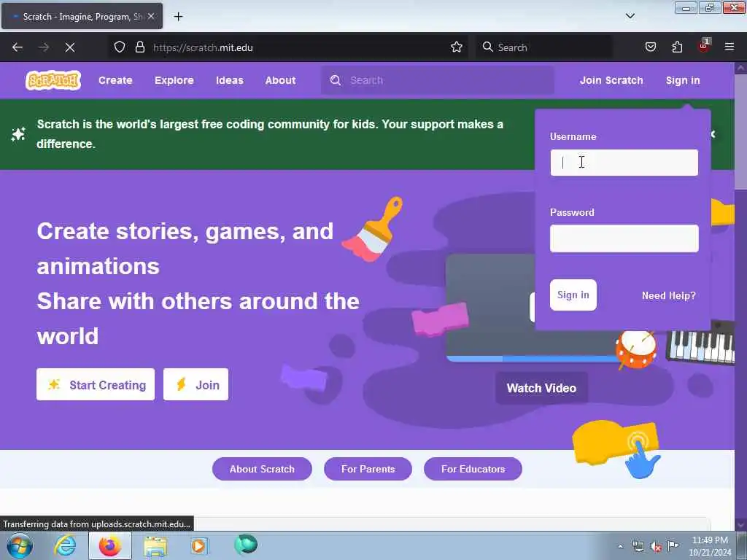Image resolution: width=747 pixels, height=560 pixels.
Task: Submit the white Sign in button
Action: click(573, 295)
